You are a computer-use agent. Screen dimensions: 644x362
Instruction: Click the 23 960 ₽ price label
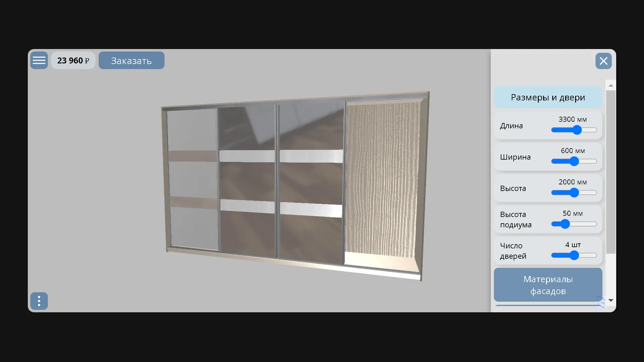pyautogui.click(x=73, y=60)
